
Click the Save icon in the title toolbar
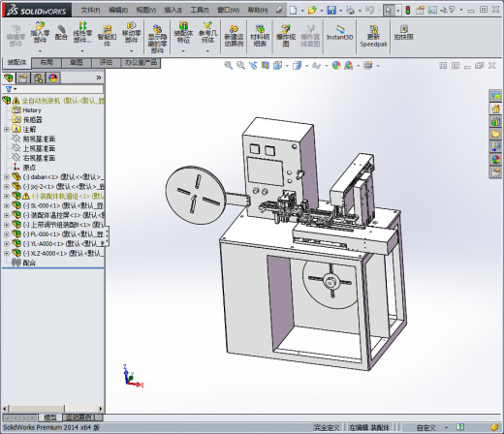[331, 10]
